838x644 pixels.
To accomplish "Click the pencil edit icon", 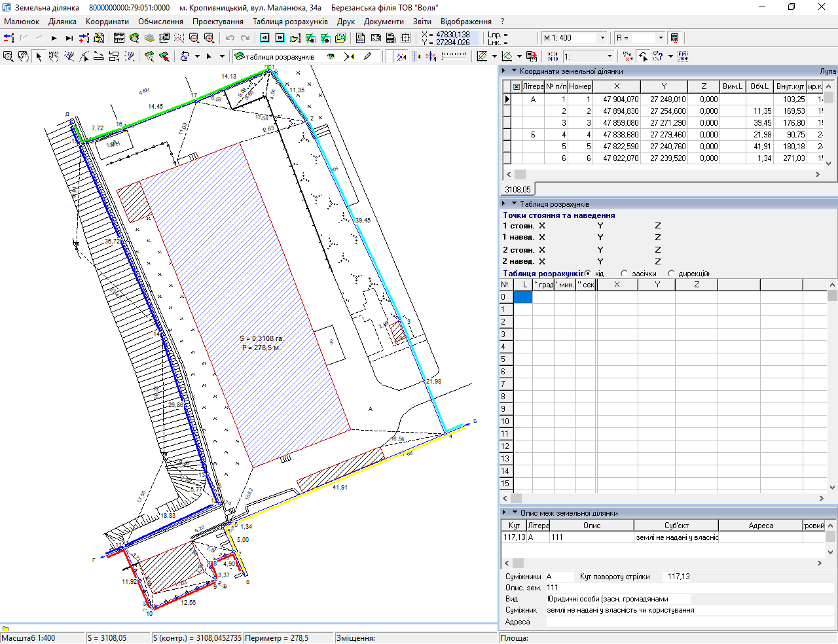I will click(x=368, y=57).
